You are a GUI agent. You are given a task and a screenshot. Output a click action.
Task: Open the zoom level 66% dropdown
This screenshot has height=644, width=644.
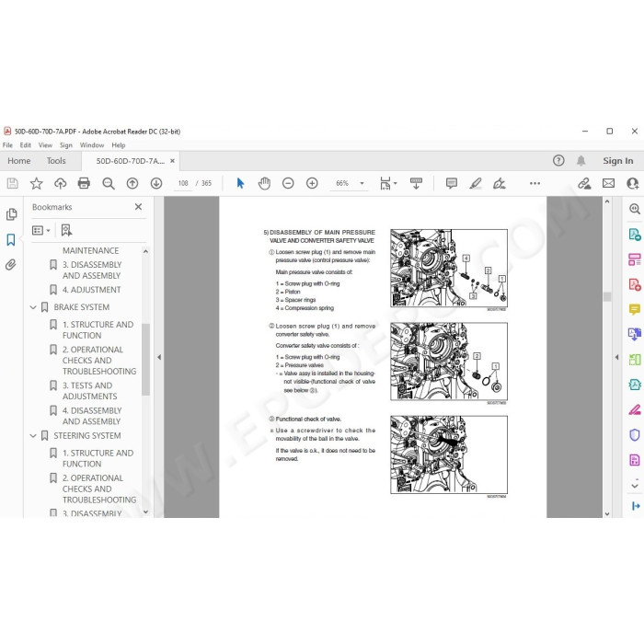(362, 183)
